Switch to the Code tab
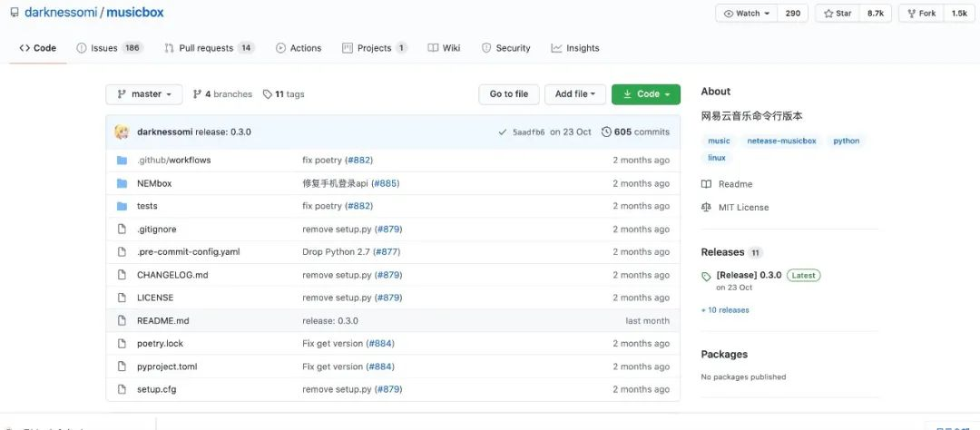The height and width of the screenshot is (430, 980). pyautogui.click(x=37, y=48)
